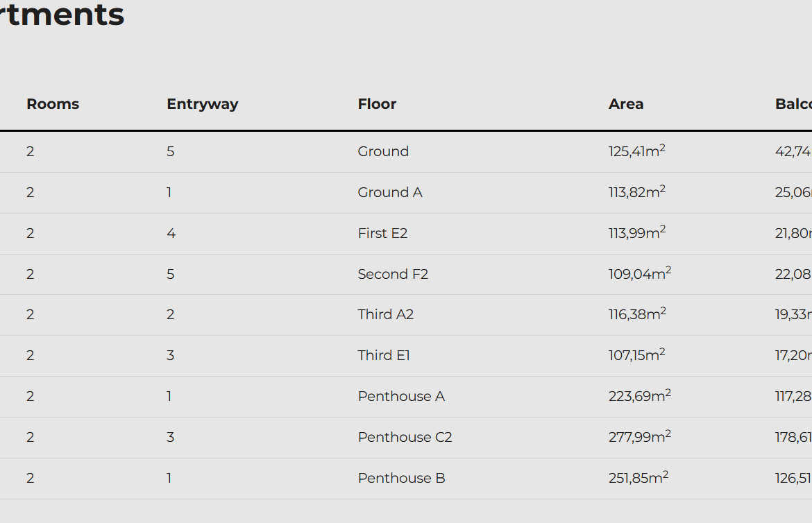Viewport: 812px width, 523px height.
Task: Select the 109,04m² area value
Action: [639, 274]
